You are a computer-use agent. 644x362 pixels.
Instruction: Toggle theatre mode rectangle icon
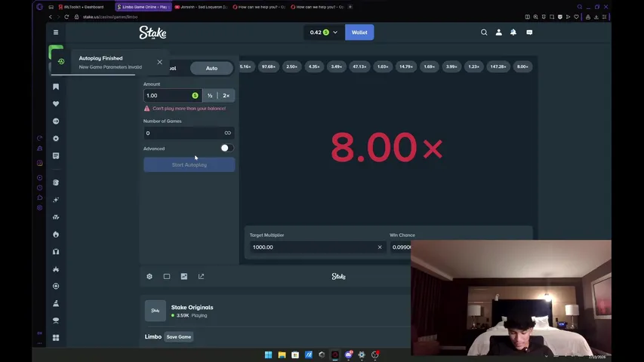point(167,277)
